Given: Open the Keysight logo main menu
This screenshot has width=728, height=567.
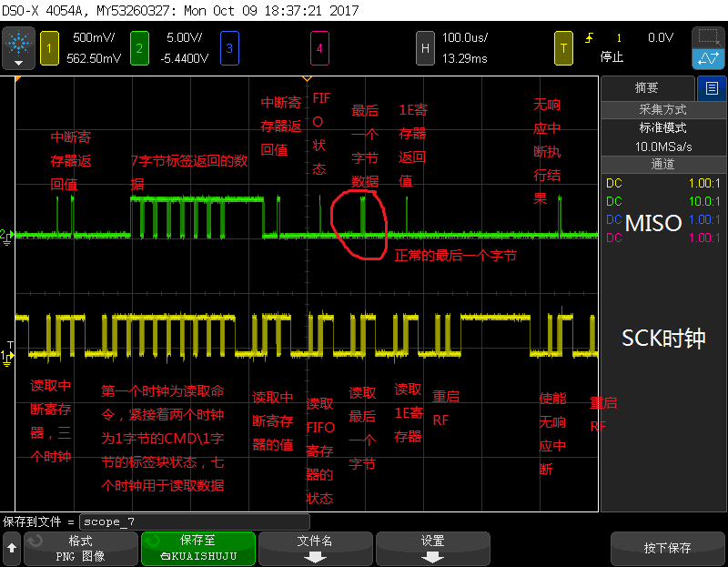Looking at the screenshot, I should tap(18, 48).
